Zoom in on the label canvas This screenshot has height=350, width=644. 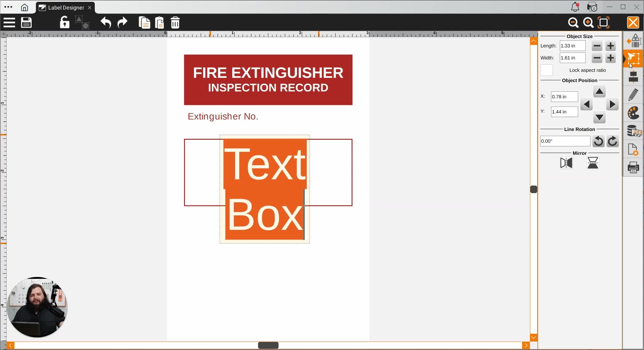click(588, 23)
